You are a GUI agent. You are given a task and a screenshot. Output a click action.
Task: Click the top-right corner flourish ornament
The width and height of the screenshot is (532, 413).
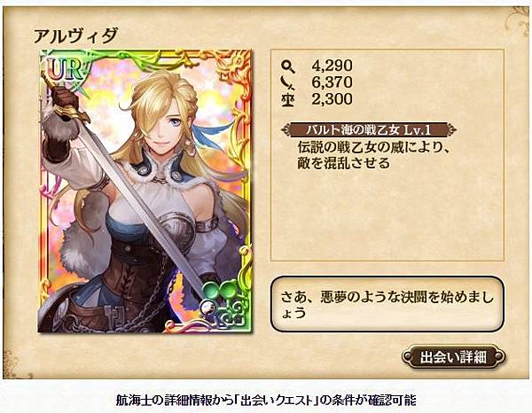[517, 19]
